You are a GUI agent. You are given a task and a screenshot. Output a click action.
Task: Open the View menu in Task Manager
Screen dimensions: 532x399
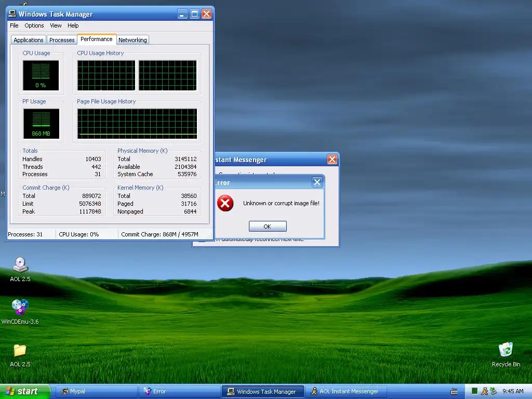click(56, 25)
